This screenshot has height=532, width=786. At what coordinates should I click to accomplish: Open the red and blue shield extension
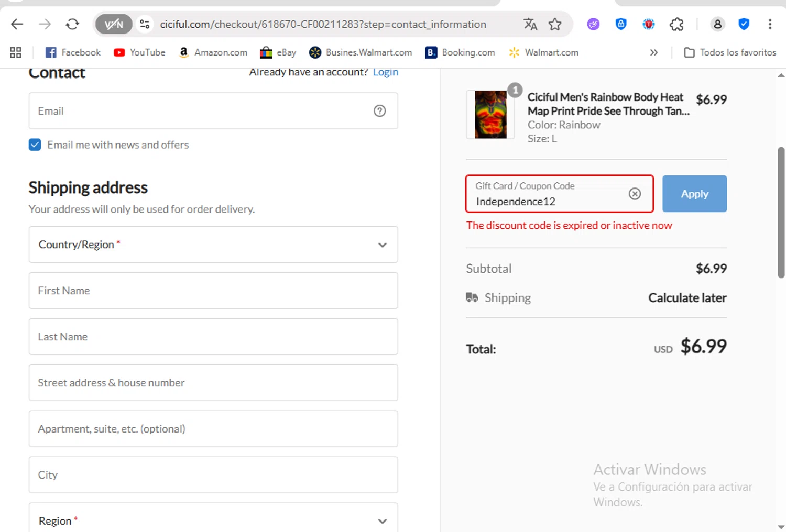pyautogui.click(x=649, y=24)
